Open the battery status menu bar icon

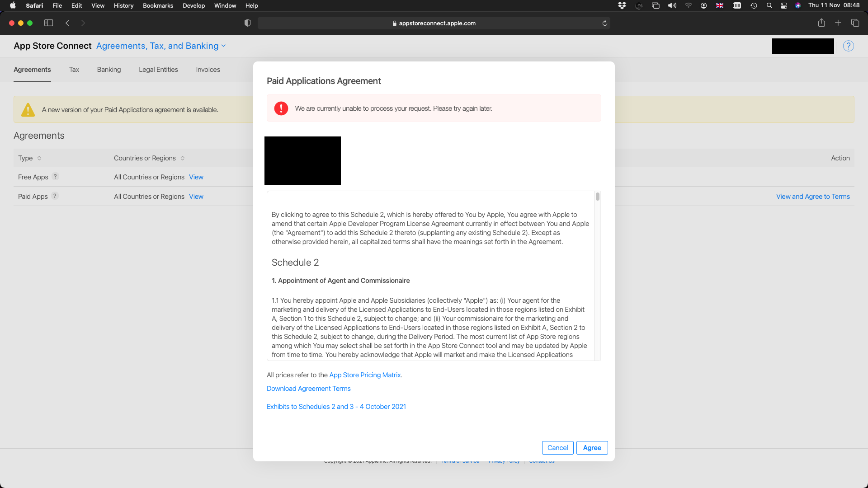[x=737, y=5]
